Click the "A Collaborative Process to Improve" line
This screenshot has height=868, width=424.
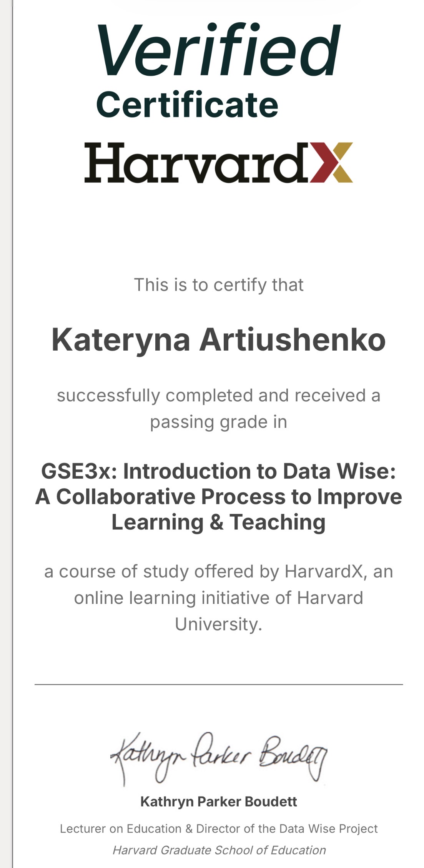(x=218, y=497)
